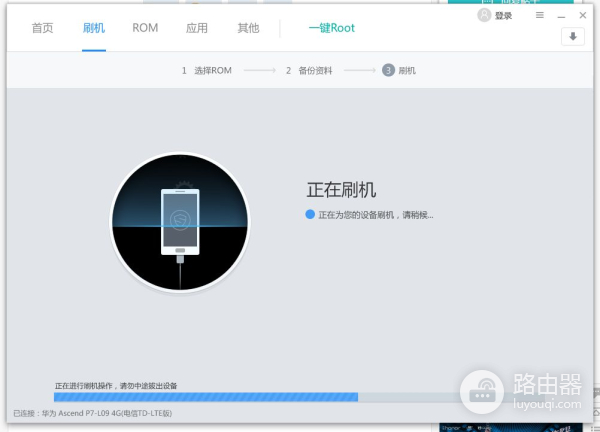The width and height of the screenshot is (600, 432).
Task: Click the 登录 login link
Action: click(x=503, y=16)
